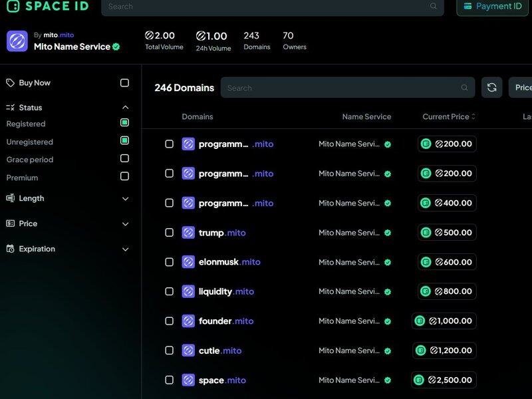Click the SPACE ID logo
The height and width of the screenshot is (399, 532).
[x=48, y=6]
